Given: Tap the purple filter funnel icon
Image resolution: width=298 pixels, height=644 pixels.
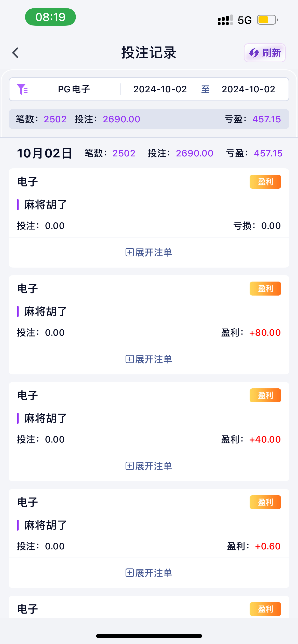Looking at the screenshot, I should (x=22, y=89).
